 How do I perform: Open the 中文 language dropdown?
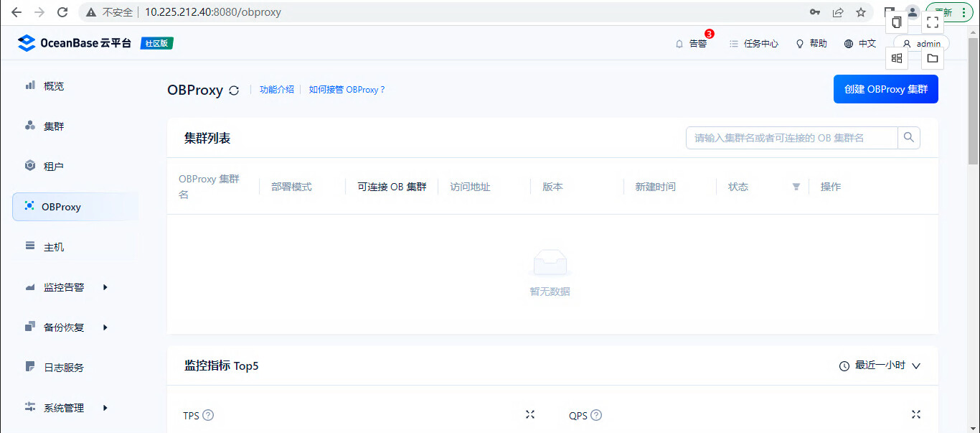860,43
